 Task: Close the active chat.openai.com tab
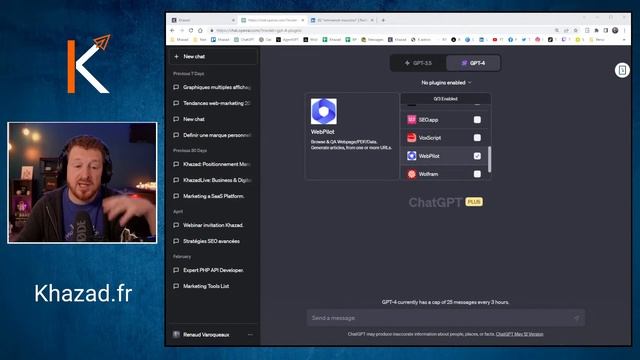point(302,20)
